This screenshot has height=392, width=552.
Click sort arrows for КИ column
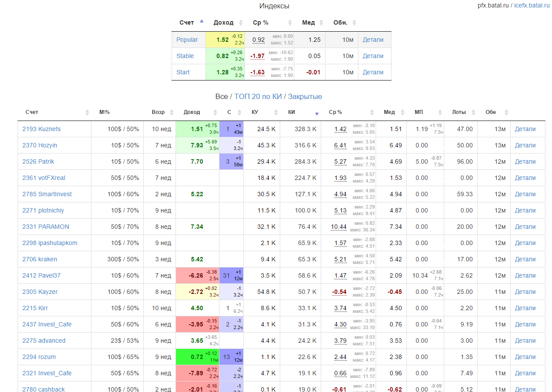[316, 113]
